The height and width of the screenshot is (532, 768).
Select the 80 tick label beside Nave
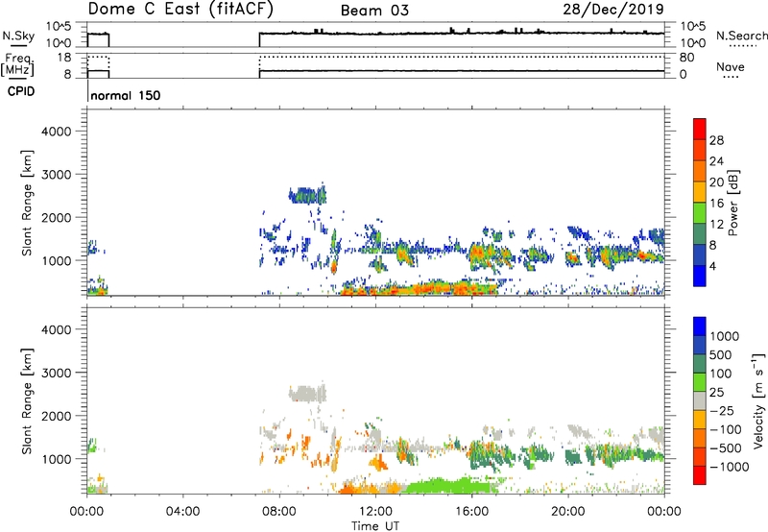[x=686, y=58]
